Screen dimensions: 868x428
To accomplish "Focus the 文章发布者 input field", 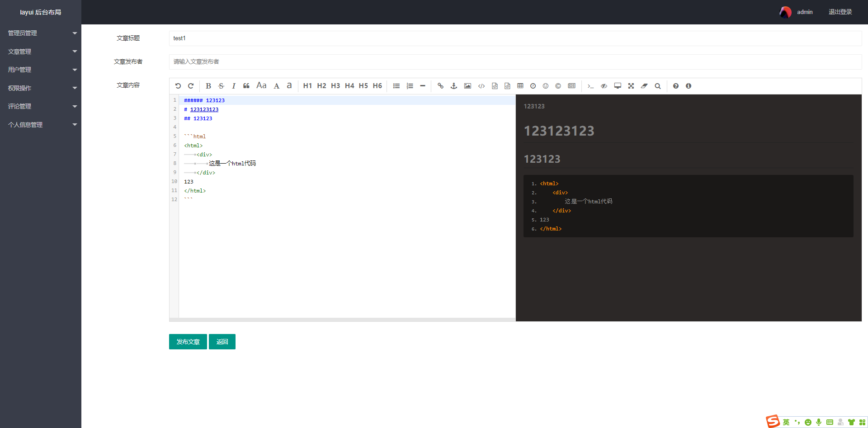I will click(x=515, y=62).
